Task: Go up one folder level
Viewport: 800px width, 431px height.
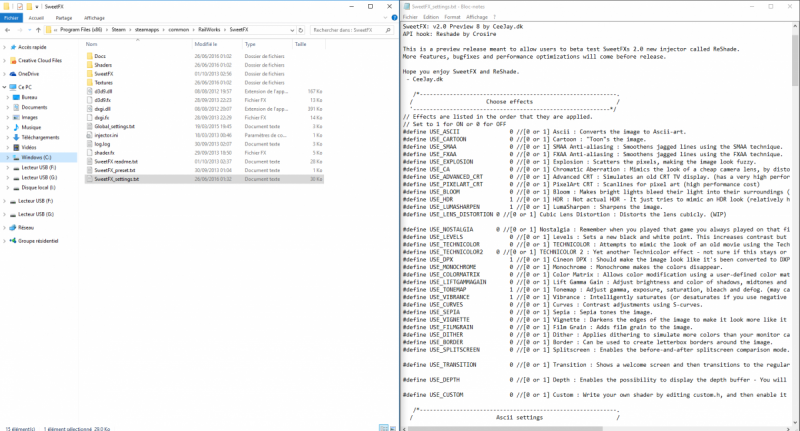Action: (x=38, y=30)
